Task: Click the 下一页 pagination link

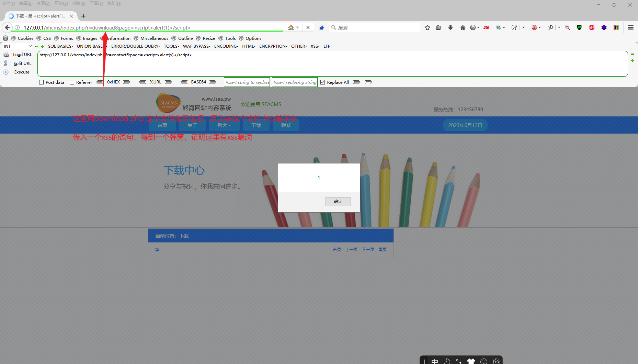Action: pos(368,250)
